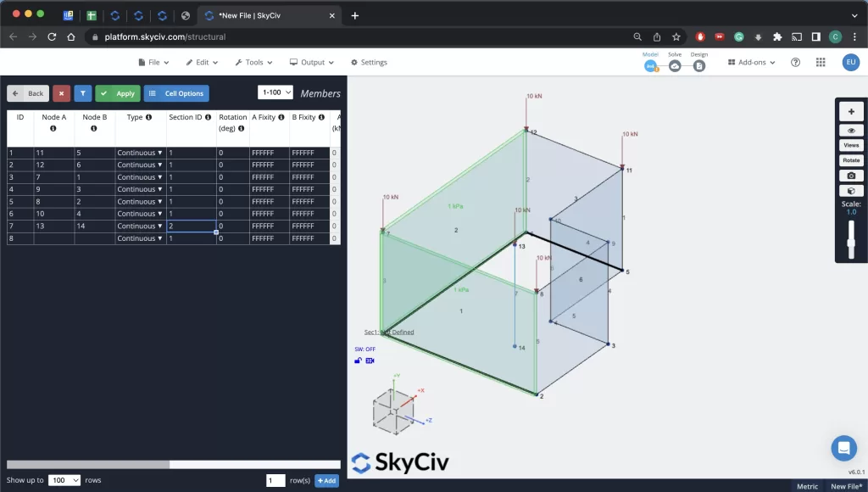
Task: Open a new browser tab
Action: (355, 15)
